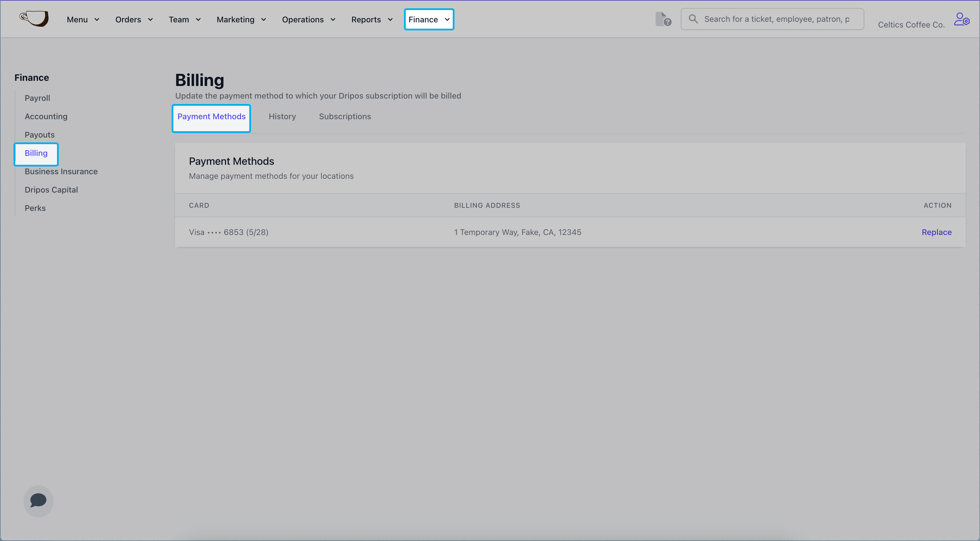Go to Payroll in the Finance sidebar
Image resolution: width=980 pixels, height=541 pixels.
click(37, 98)
